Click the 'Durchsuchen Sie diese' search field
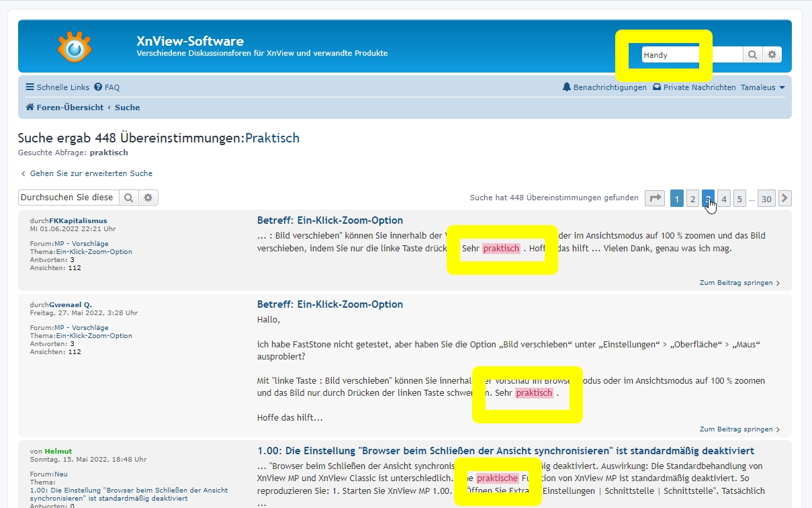This screenshot has height=508, width=812. tap(69, 198)
